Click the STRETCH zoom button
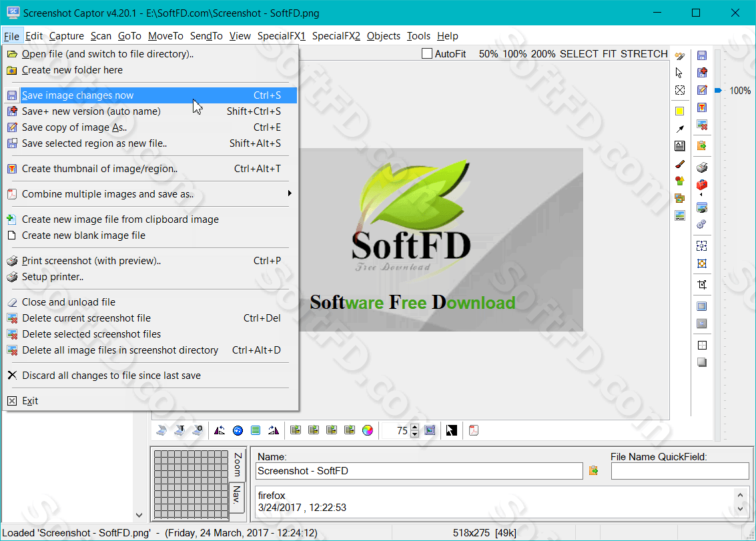Viewport: 756px width, 541px height. click(644, 54)
